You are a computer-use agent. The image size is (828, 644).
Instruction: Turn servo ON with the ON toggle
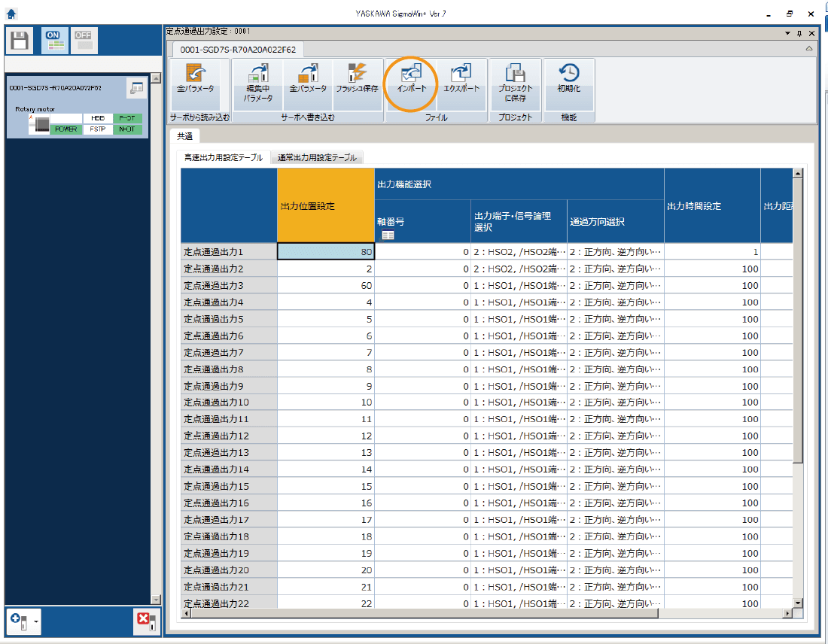click(53, 41)
